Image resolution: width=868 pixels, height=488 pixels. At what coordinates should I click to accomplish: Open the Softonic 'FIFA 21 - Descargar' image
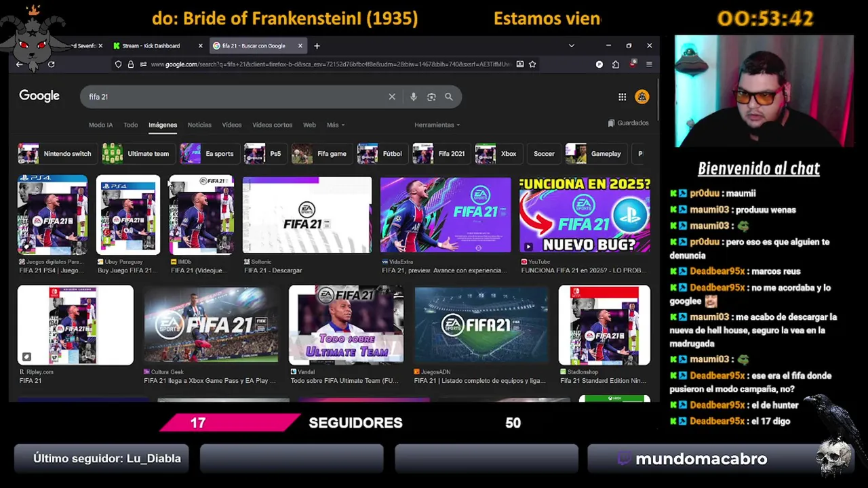307,215
